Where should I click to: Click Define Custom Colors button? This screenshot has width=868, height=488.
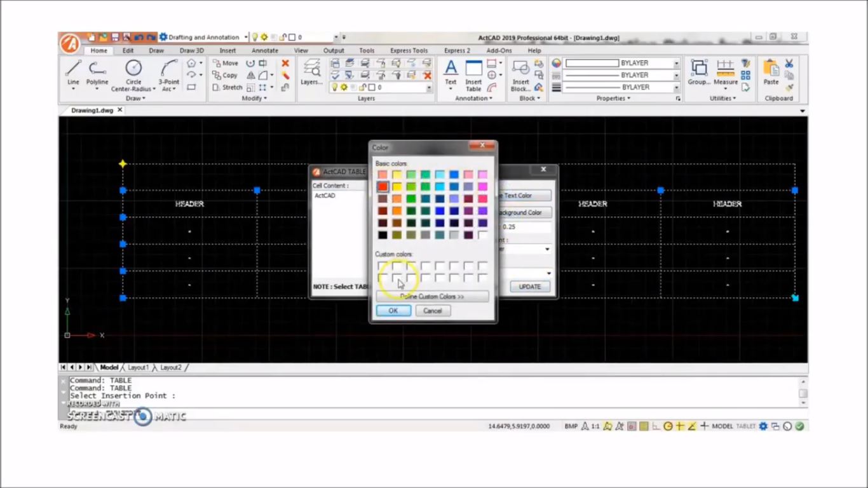[x=432, y=297]
